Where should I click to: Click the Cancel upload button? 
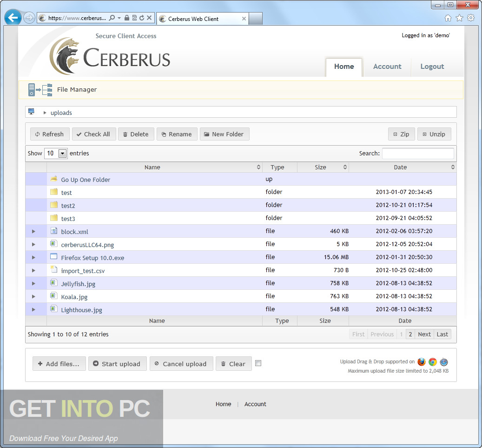coord(181,364)
